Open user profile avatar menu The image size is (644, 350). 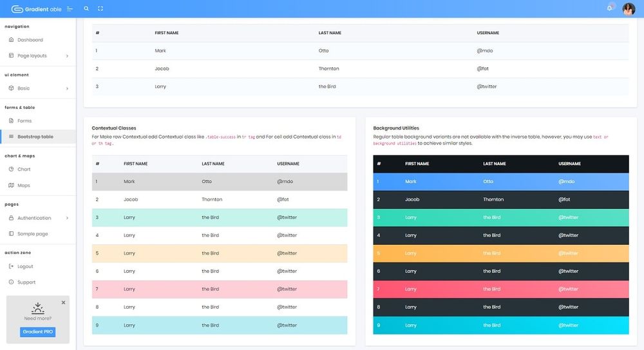(x=629, y=8)
